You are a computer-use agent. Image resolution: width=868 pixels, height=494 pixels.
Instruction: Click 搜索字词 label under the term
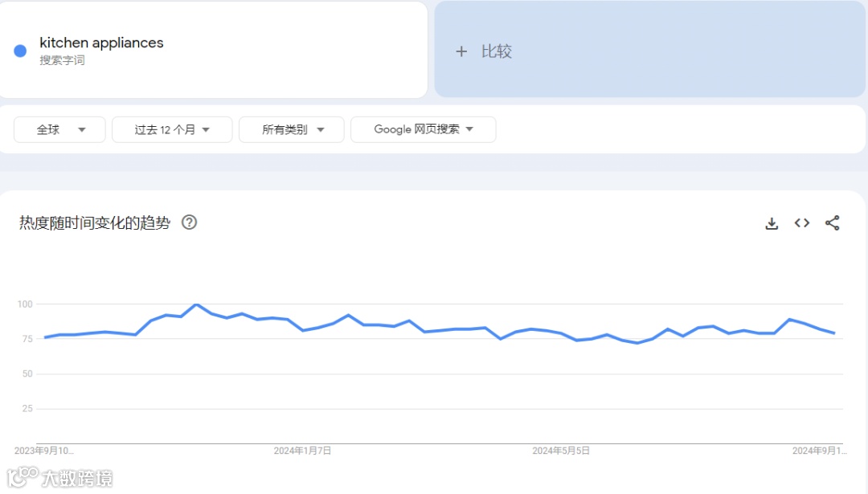coord(62,60)
